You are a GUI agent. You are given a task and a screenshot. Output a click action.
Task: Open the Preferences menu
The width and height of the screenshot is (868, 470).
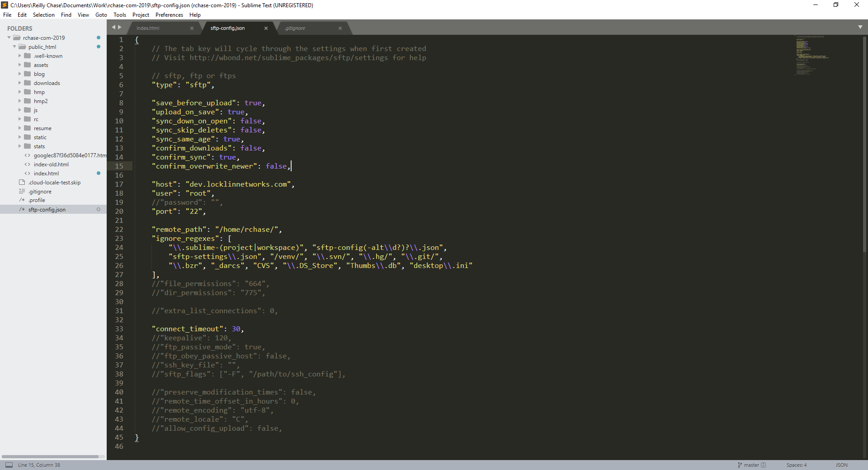(x=169, y=15)
